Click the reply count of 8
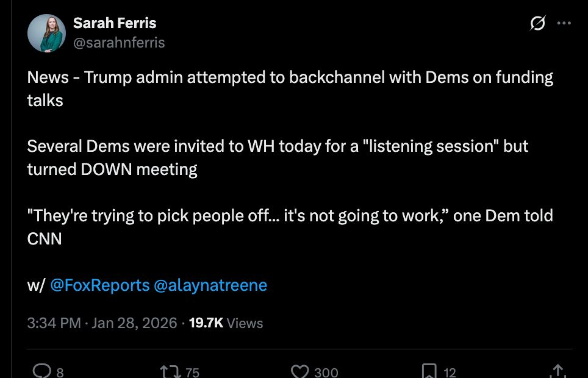This screenshot has width=588, height=378. [x=60, y=372]
